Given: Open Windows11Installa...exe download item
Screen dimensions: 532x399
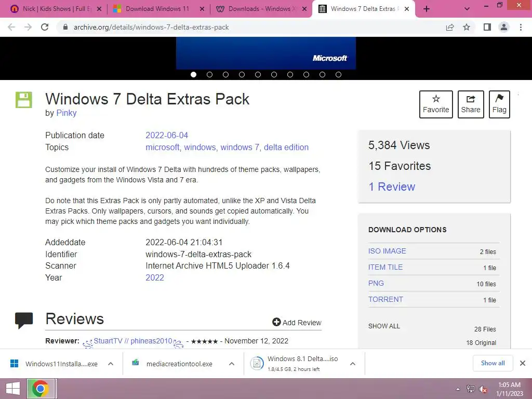Looking at the screenshot, I should 54,364.
